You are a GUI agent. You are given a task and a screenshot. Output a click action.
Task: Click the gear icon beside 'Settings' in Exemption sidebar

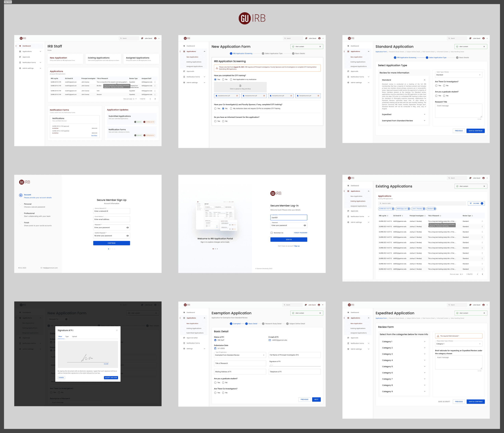tap(184, 349)
